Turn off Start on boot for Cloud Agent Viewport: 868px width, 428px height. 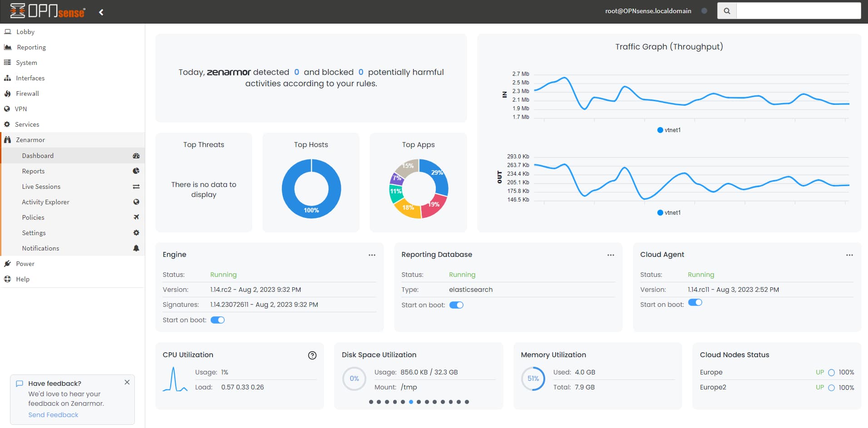pos(695,302)
